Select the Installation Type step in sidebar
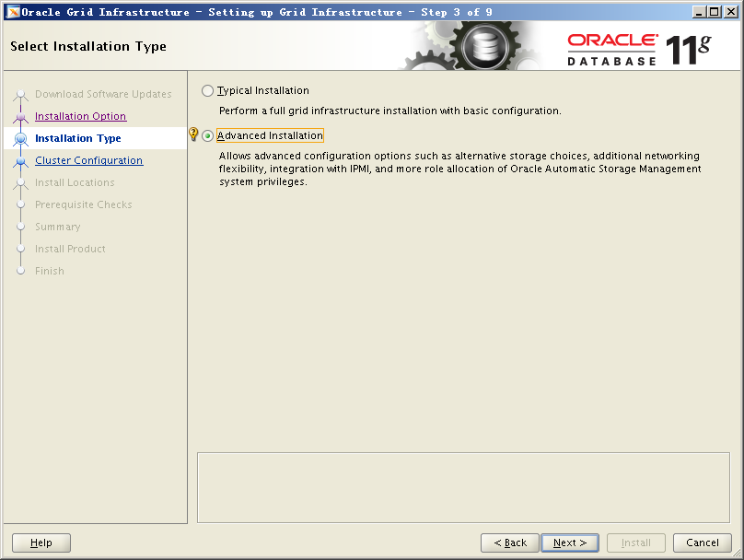Screen dimensions: 744x560 point(77,139)
